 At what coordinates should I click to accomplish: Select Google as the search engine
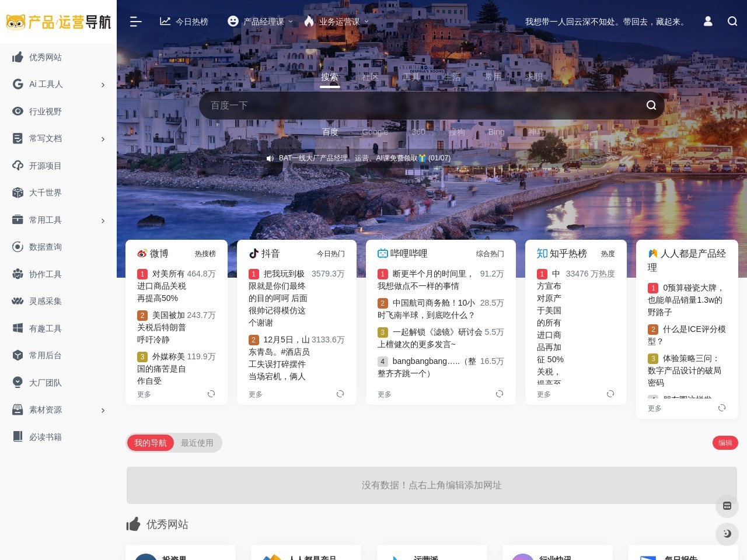click(374, 132)
